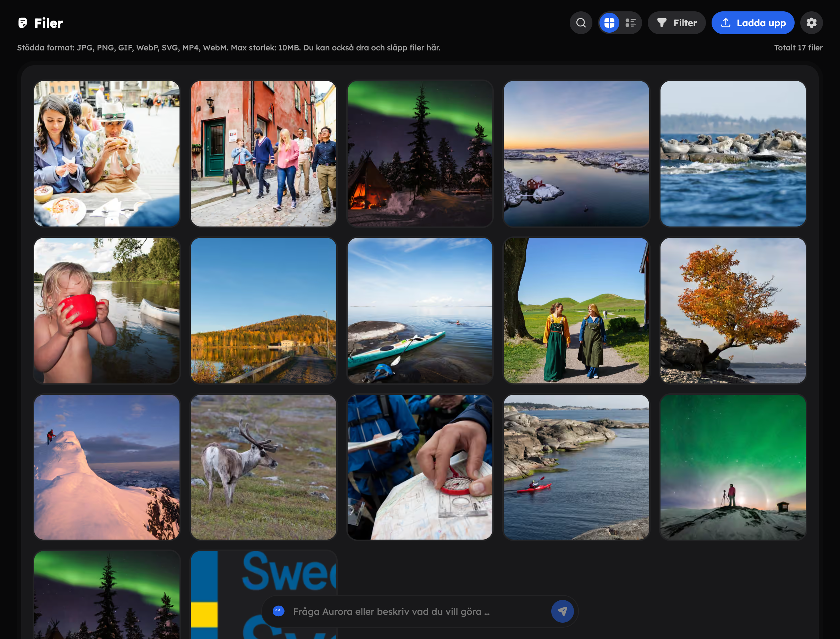
Task: Open the search icon button
Action: pos(581,23)
